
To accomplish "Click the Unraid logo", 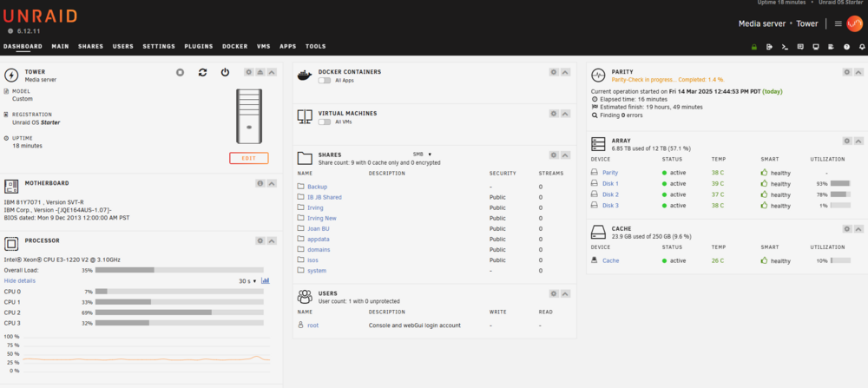I will 40,16.
